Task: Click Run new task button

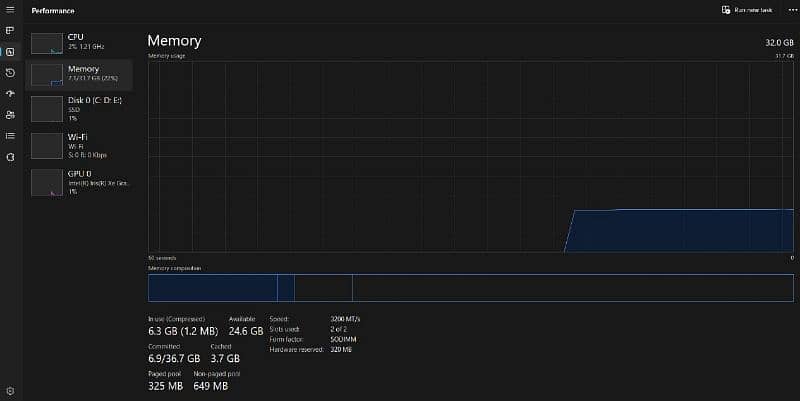Action: pos(746,10)
